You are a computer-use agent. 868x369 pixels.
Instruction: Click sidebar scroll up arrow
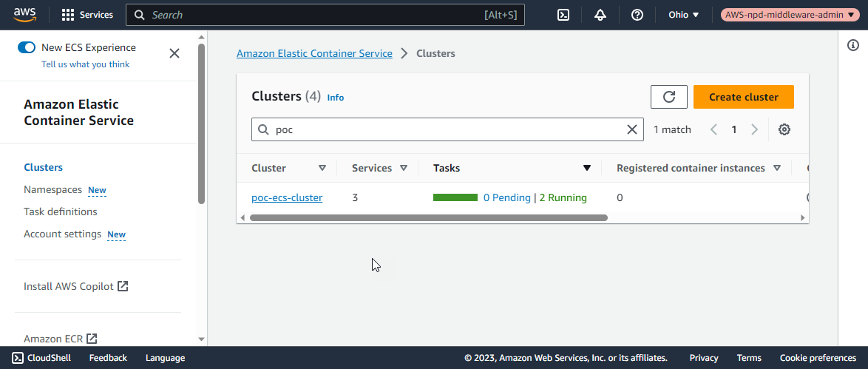pyautogui.click(x=202, y=37)
